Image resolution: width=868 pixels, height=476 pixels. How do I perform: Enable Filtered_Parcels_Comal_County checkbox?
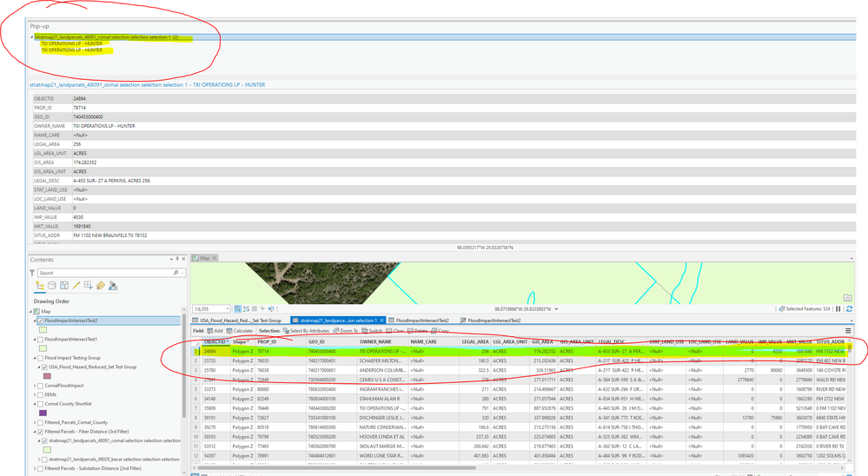click(41, 422)
